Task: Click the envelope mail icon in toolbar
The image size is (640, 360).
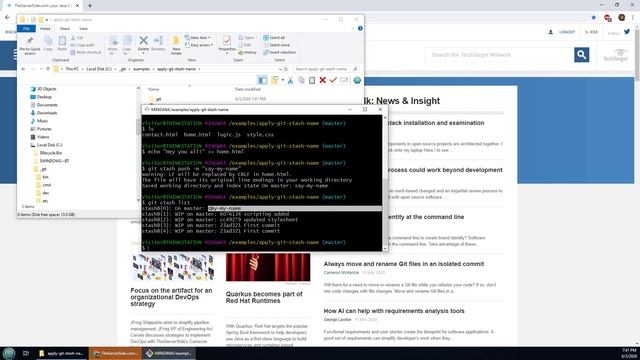Action: pyautogui.click(x=344, y=80)
